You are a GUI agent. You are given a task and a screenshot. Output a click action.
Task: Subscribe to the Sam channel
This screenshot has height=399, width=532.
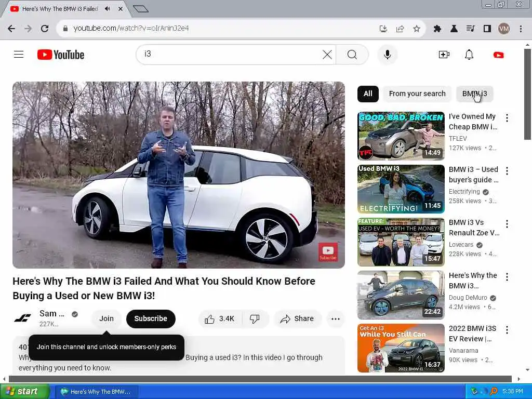tap(151, 318)
